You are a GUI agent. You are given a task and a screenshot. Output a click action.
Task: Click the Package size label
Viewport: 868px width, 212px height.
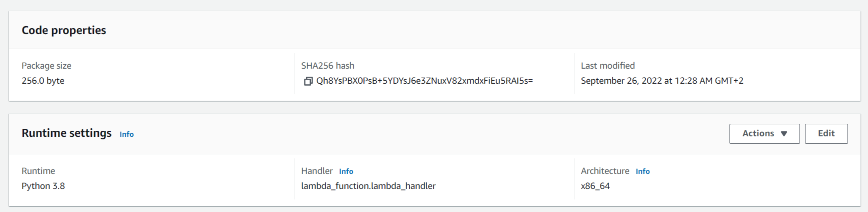tap(46, 66)
